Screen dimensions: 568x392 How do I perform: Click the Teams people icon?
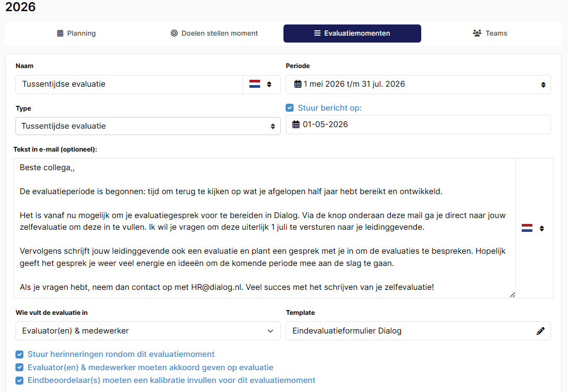pyautogui.click(x=477, y=34)
